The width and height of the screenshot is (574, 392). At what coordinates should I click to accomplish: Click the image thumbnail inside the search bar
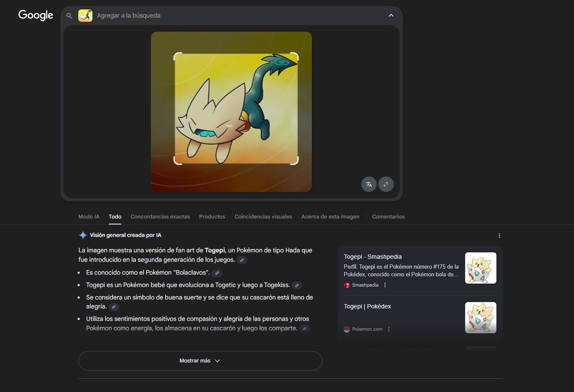pos(85,15)
